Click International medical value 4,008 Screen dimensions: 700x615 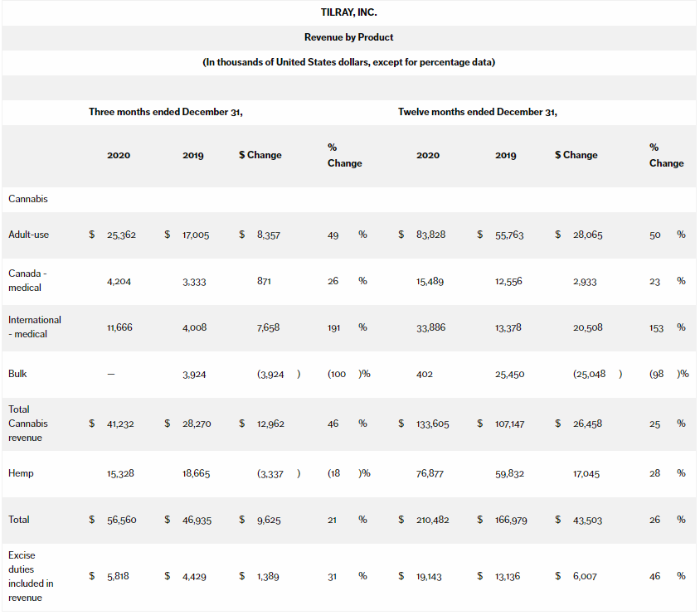tap(195, 327)
